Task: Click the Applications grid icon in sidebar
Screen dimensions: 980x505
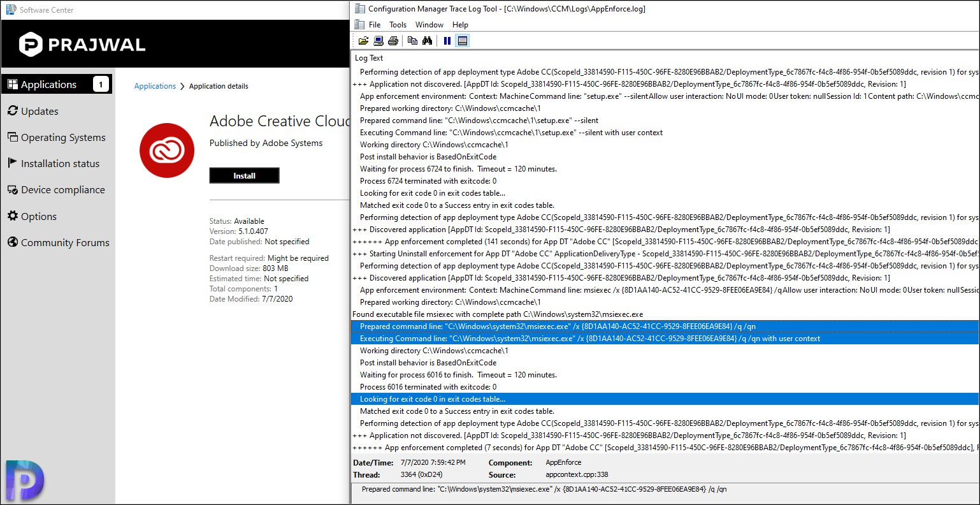Action: [12, 84]
